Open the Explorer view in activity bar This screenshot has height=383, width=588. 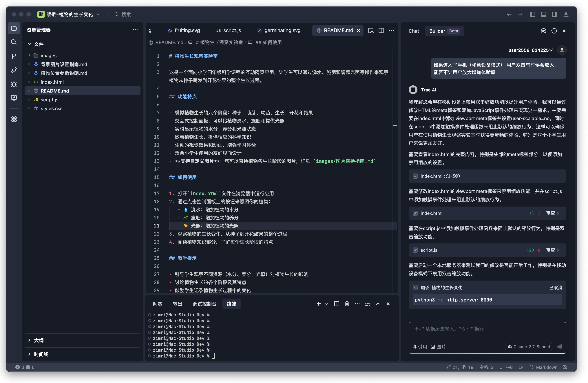(x=14, y=28)
